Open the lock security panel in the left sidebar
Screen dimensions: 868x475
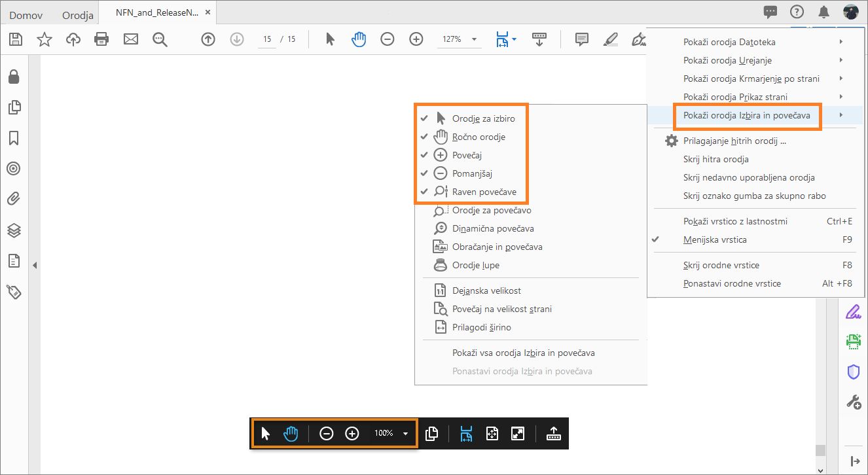coord(14,77)
